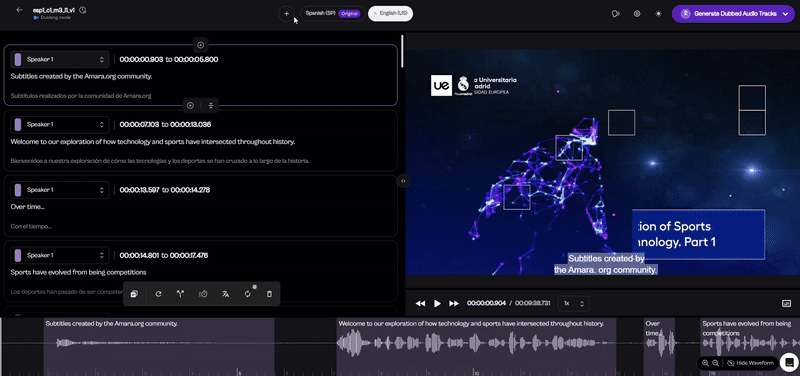
Task: Click the subtitle list vertical scrollbar
Action: click(x=403, y=51)
